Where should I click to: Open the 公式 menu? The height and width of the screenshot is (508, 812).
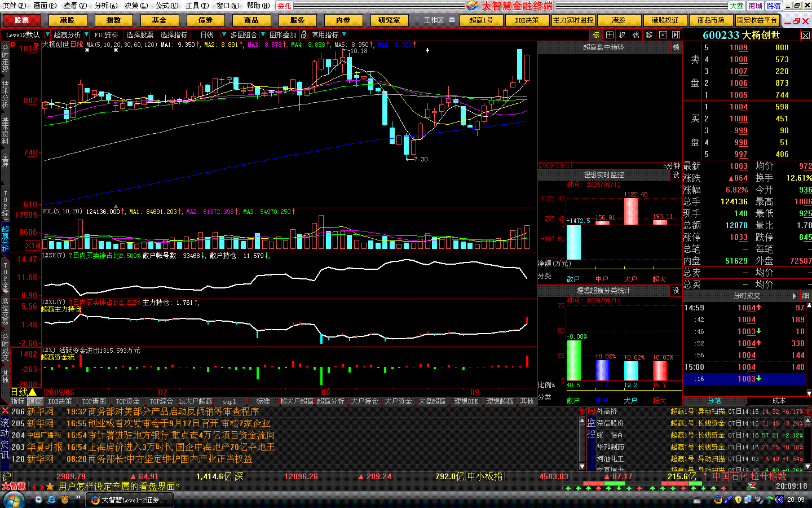pos(167,6)
